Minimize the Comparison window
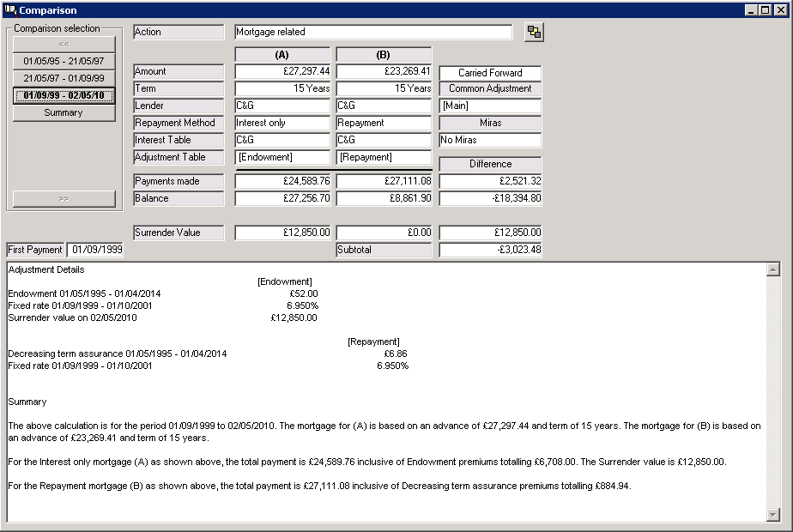The height and width of the screenshot is (532, 793). [x=751, y=9]
